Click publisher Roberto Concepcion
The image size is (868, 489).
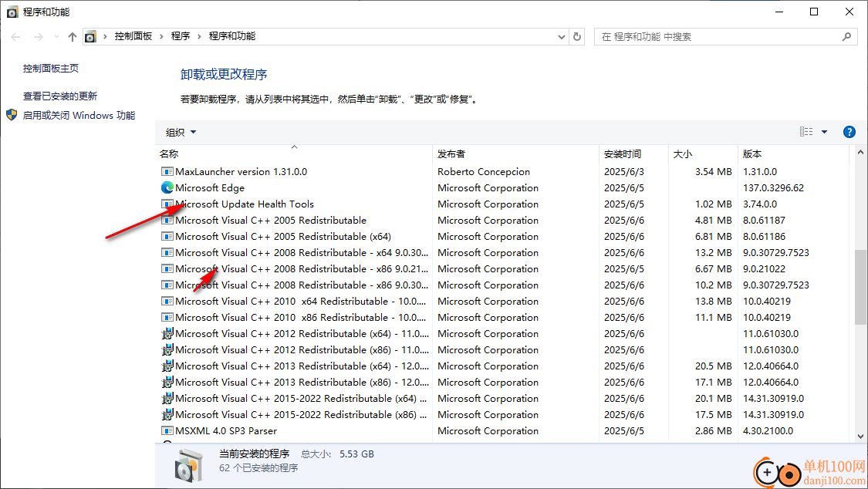pyautogui.click(x=484, y=171)
